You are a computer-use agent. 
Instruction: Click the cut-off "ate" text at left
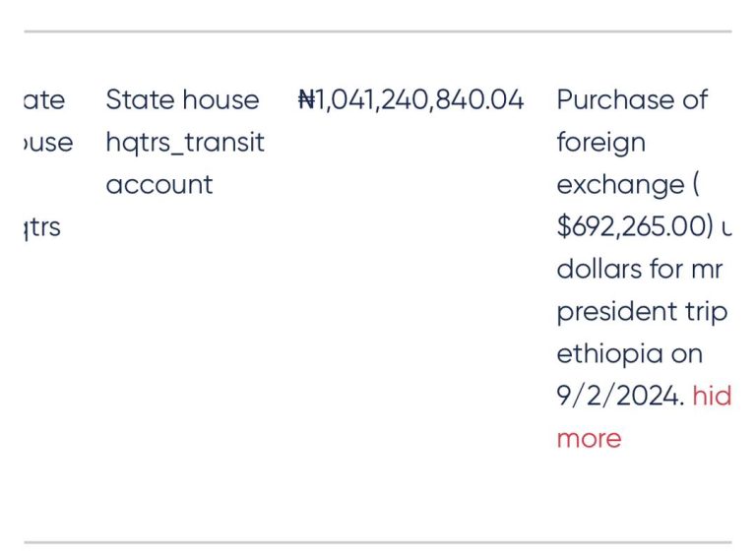(x=44, y=99)
